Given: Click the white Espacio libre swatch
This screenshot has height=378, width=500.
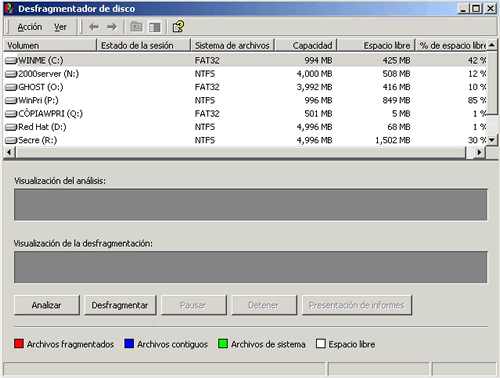Looking at the screenshot, I should (x=321, y=344).
